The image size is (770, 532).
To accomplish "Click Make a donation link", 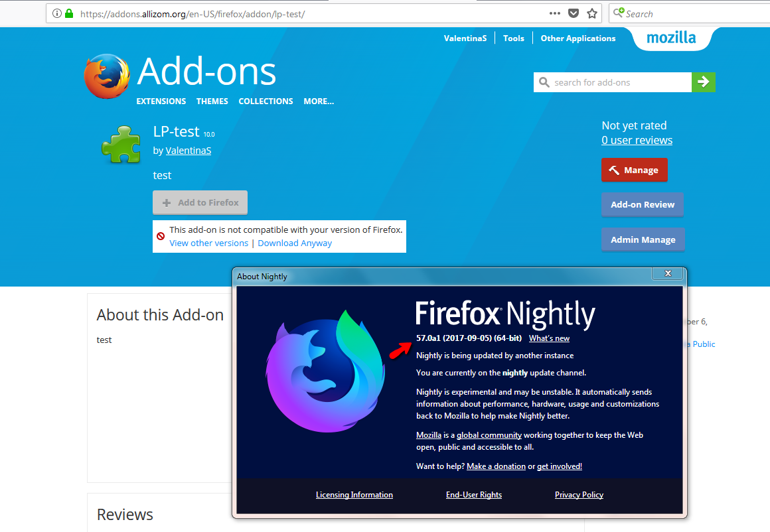I will coord(496,466).
